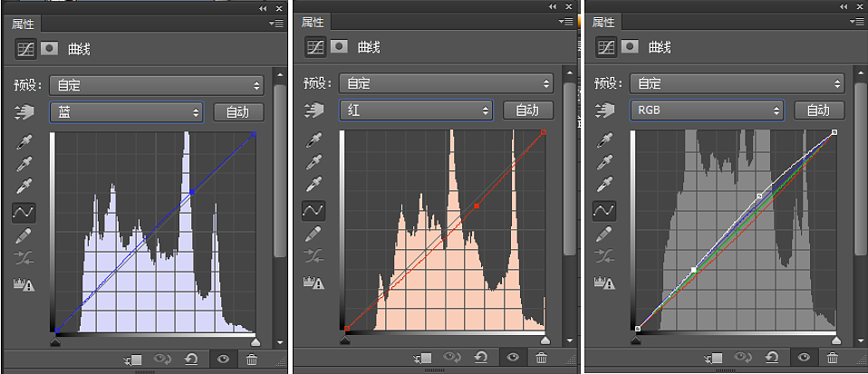Click the vertical scrollbar in the Blue panel
868x374 pixels.
[x=280, y=171]
